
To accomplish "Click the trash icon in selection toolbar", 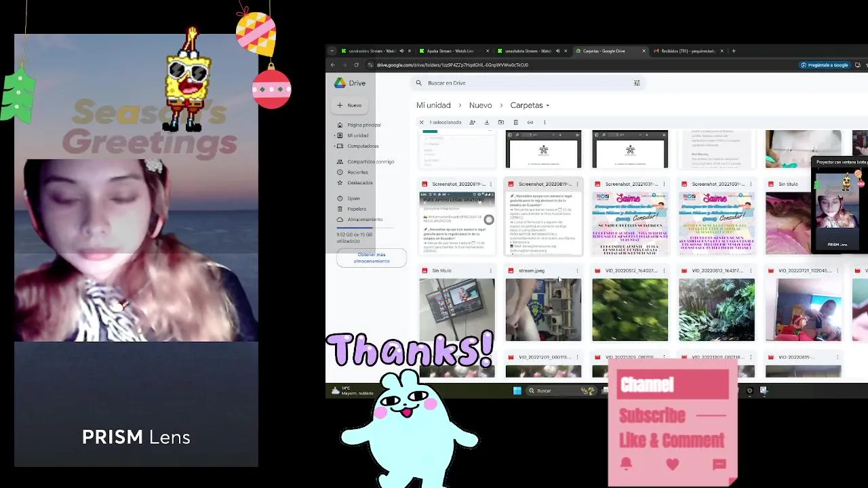I will click(515, 122).
